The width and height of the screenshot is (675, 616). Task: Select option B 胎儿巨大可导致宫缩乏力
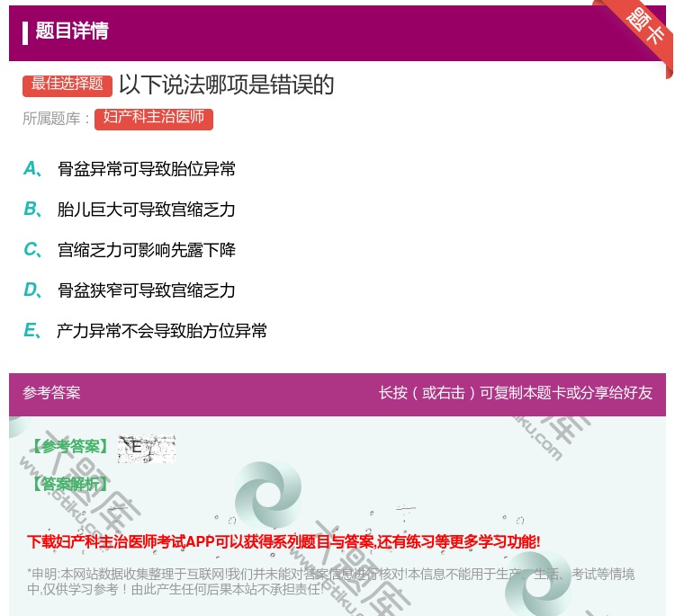129,209
